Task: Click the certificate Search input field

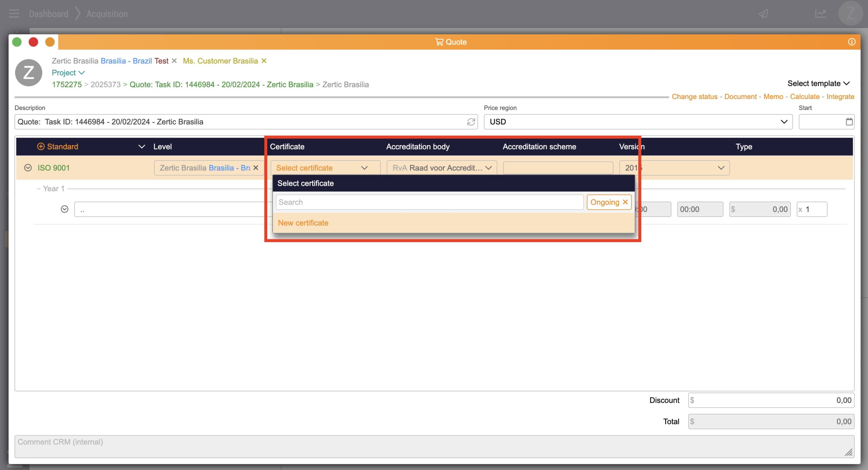Action: [429, 202]
